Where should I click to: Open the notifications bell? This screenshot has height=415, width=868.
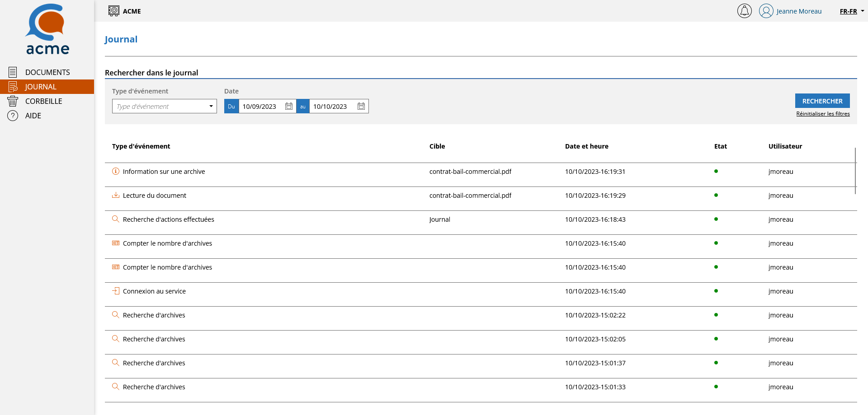coord(744,11)
